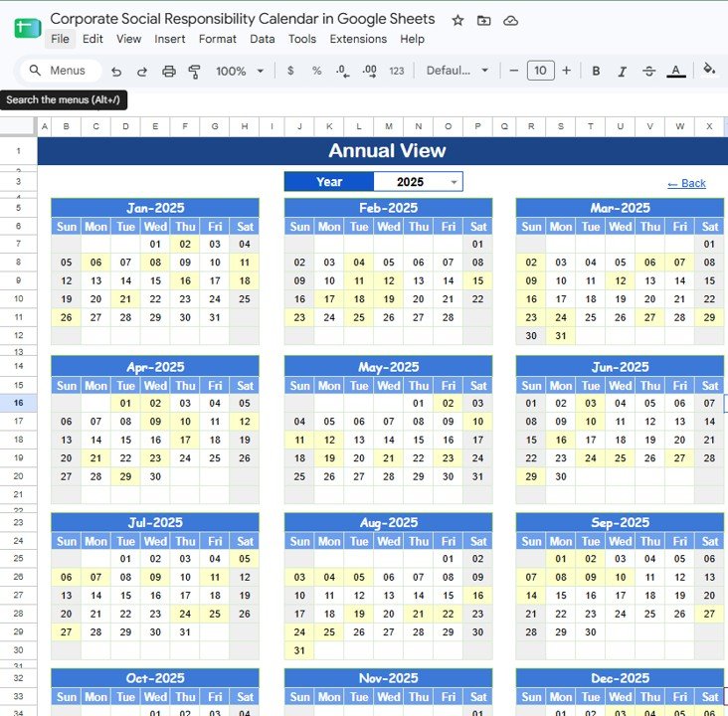Screen dimensions: 728x716
Task: Decrease font size with minus button
Action: point(513,71)
